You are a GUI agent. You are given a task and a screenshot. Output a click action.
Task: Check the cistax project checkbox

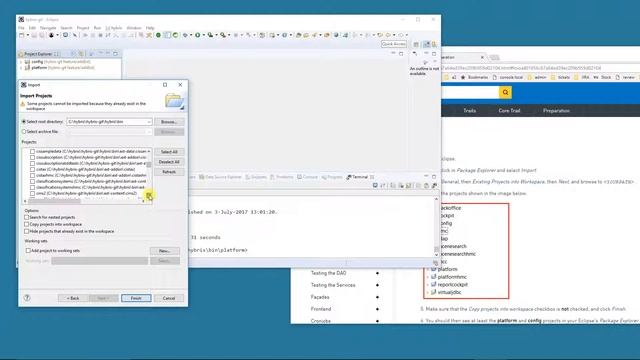tap(32, 169)
